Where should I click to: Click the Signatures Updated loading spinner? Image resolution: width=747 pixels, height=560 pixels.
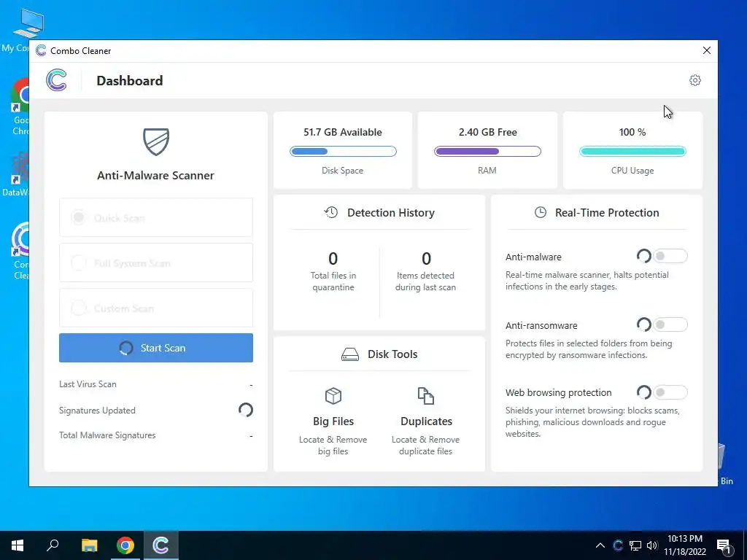coord(245,410)
